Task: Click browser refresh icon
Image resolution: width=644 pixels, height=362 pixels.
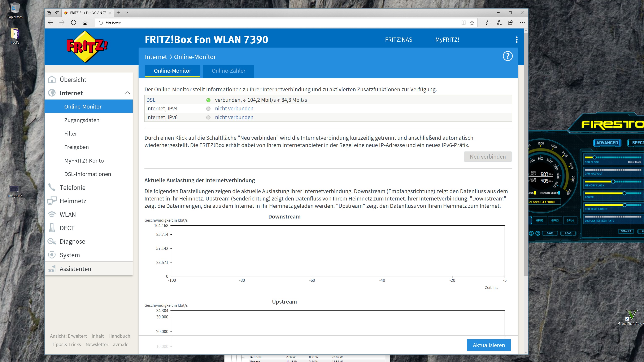Action: tap(73, 23)
